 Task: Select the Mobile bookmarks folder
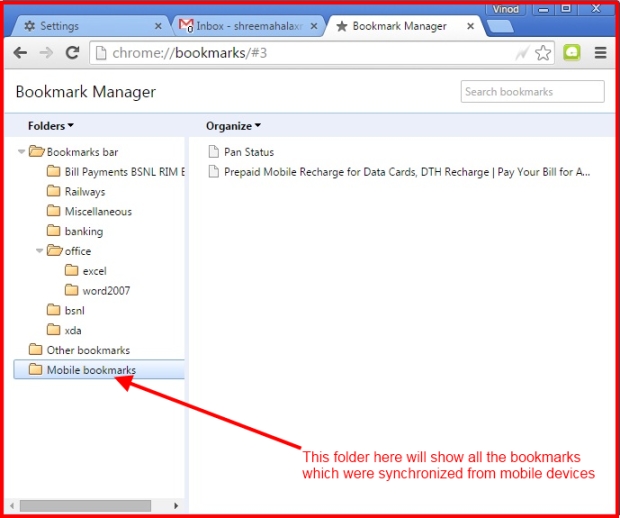(99, 370)
